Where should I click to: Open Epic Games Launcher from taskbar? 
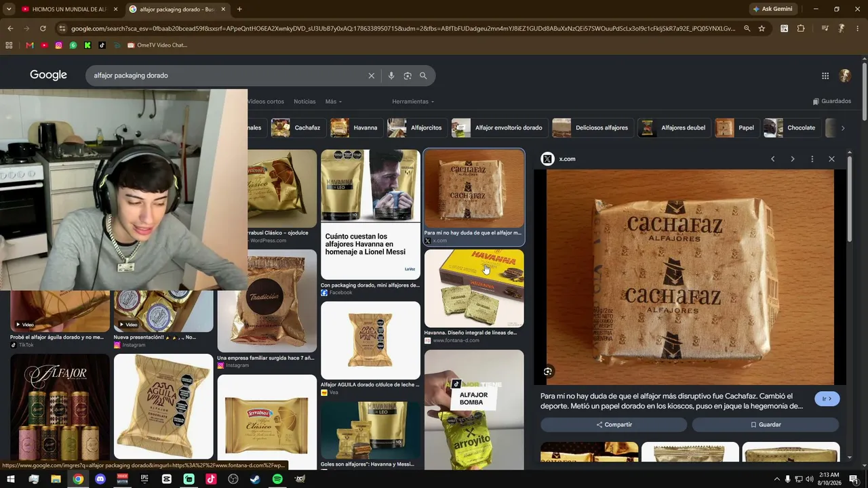144,479
